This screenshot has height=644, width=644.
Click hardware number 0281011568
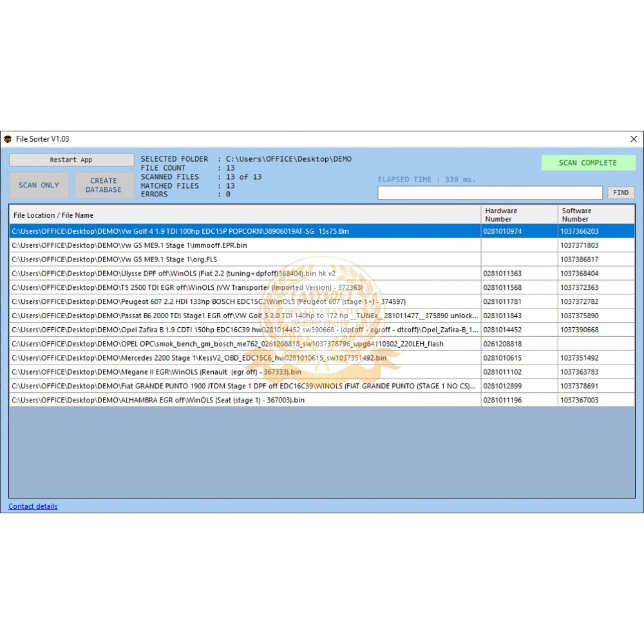502,287
